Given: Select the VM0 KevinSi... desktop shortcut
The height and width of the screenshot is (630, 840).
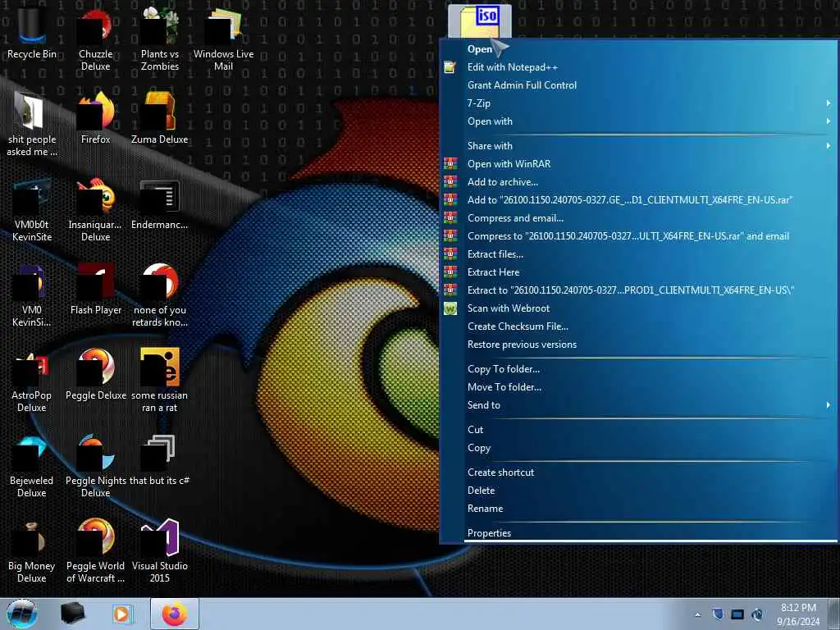Looking at the screenshot, I should click(x=32, y=294).
